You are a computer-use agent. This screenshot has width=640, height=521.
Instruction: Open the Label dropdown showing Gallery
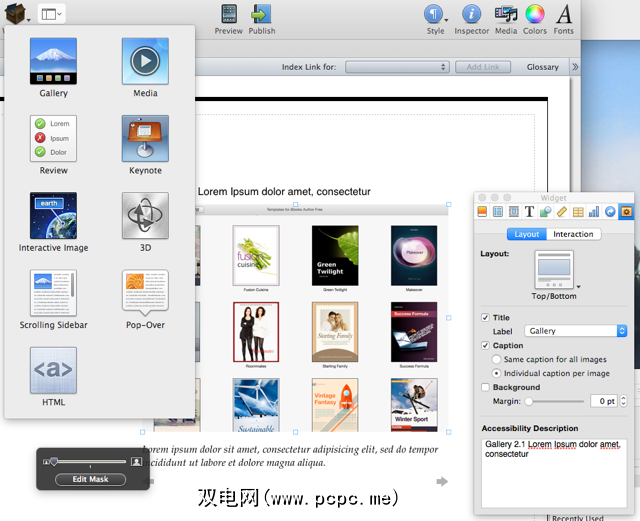575,331
